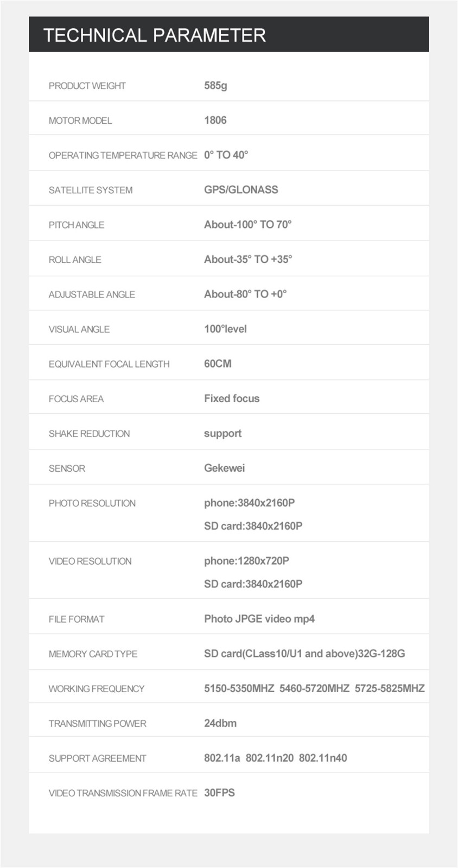This screenshot has width=458, height=868.
Task: Select the GPS/GLONASS satellite system value
Action: click(241, 189)
